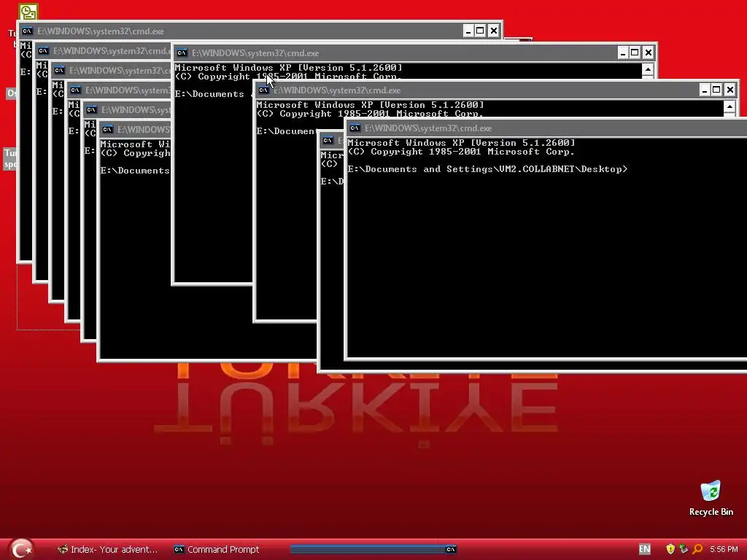The image size is (747, 560).
Task: Close the cmd window under the mouse cursor
Action: click(648, 52)
